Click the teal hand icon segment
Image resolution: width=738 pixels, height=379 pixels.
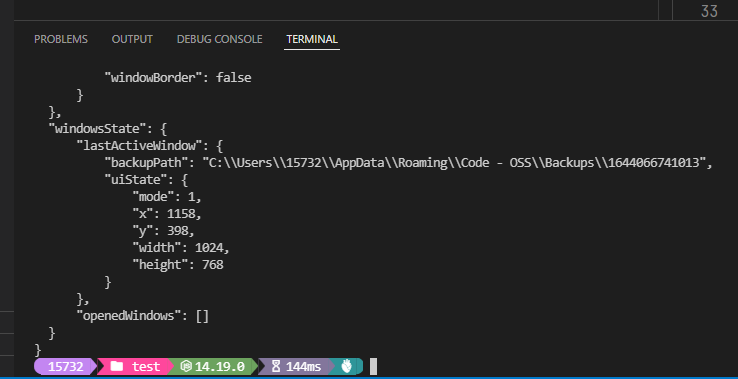[x=347, y=366]
